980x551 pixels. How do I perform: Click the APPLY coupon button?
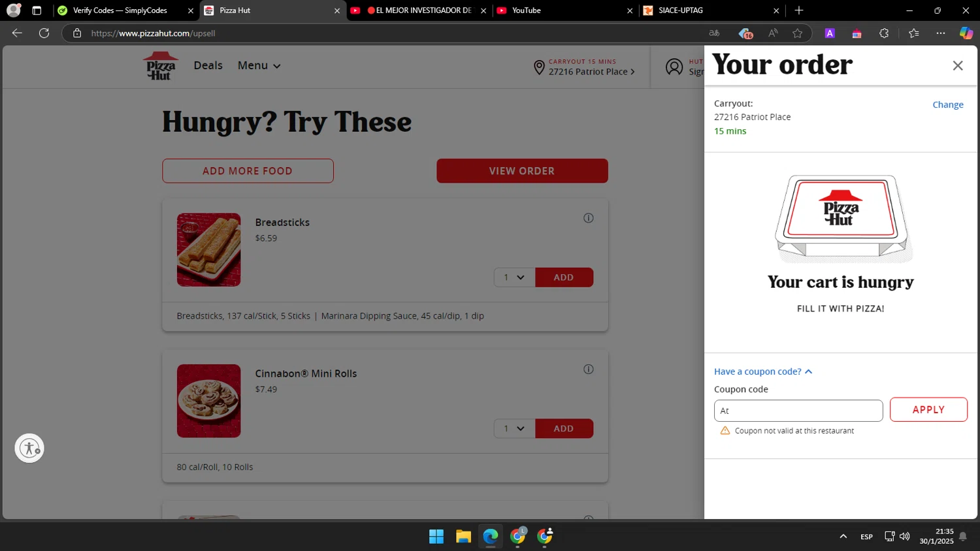pos(928,409)
